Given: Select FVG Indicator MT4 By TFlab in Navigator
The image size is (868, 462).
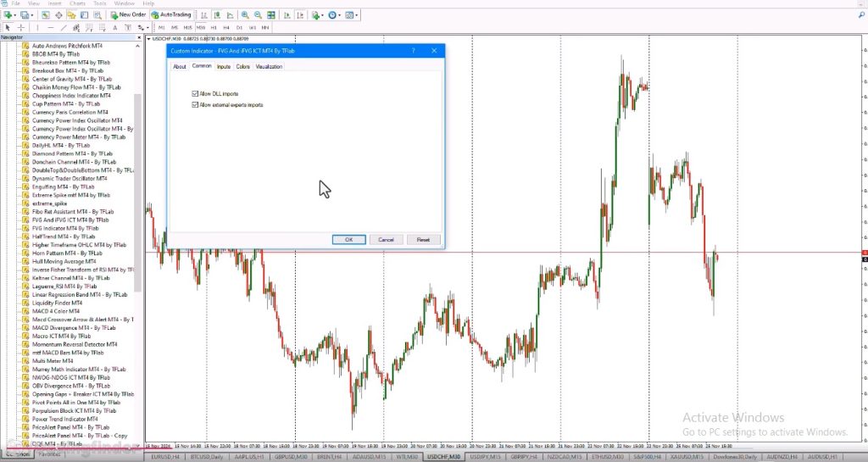Looking at the screenshot, I should (x=65, y=228).
